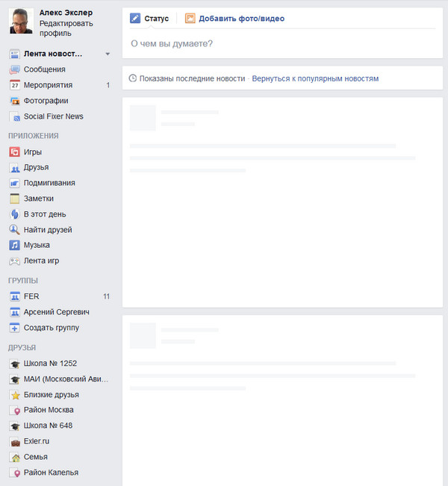Image resolution: width=448 pixels, height=486 pixels.
Task: Open the Фотографии icon in sidebar
Action: click(x=15, y=101)
